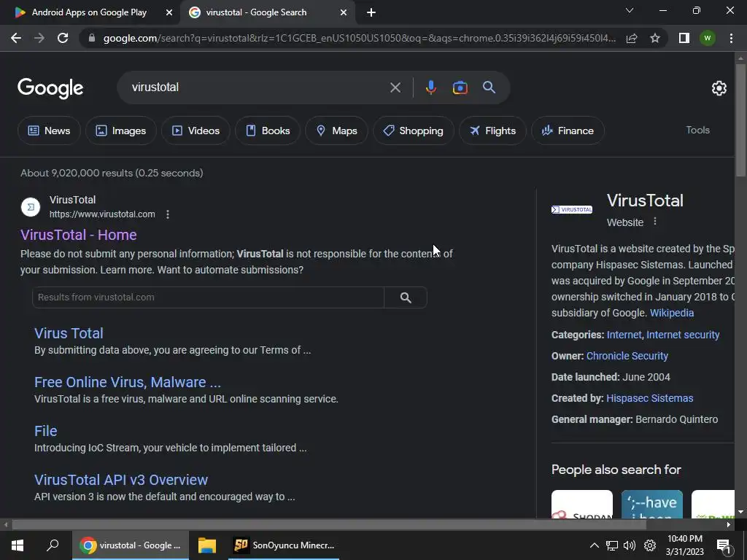
Task: Show hidden system tray icons
Action: click(x=594, y=545)
